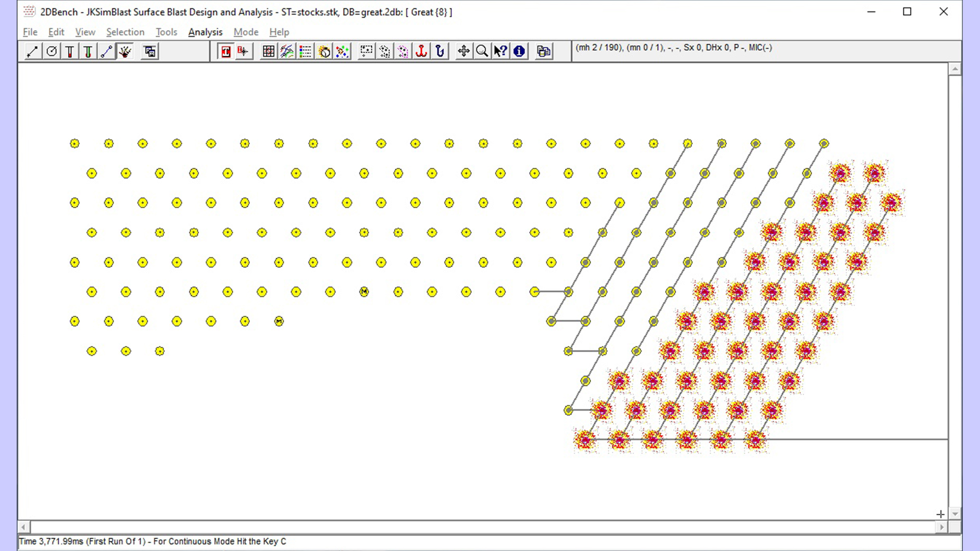The image size is (980, 551).
Task: Select the line drawing mode icon
Action: (32, 52)
